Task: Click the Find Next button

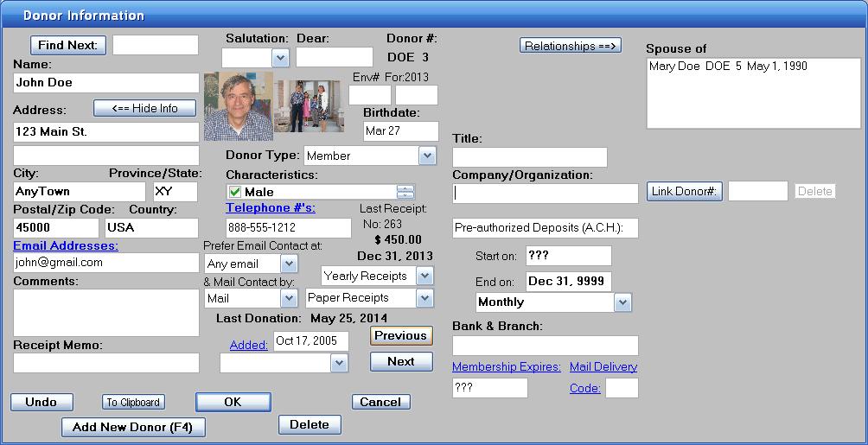Action: coord(68,45)
